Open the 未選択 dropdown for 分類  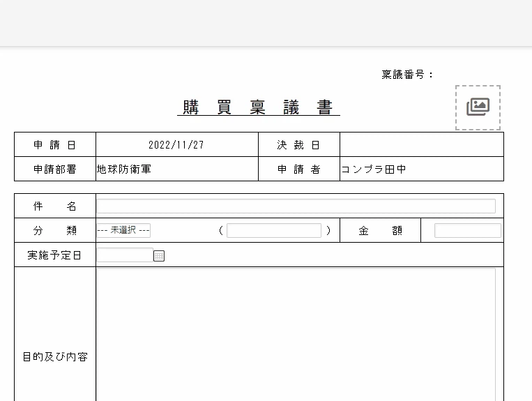tap(123, 230)
